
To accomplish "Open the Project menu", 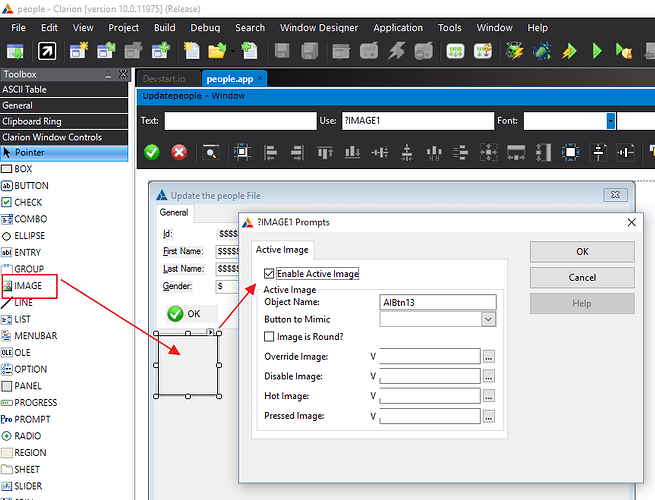I will tap(123, 28).
